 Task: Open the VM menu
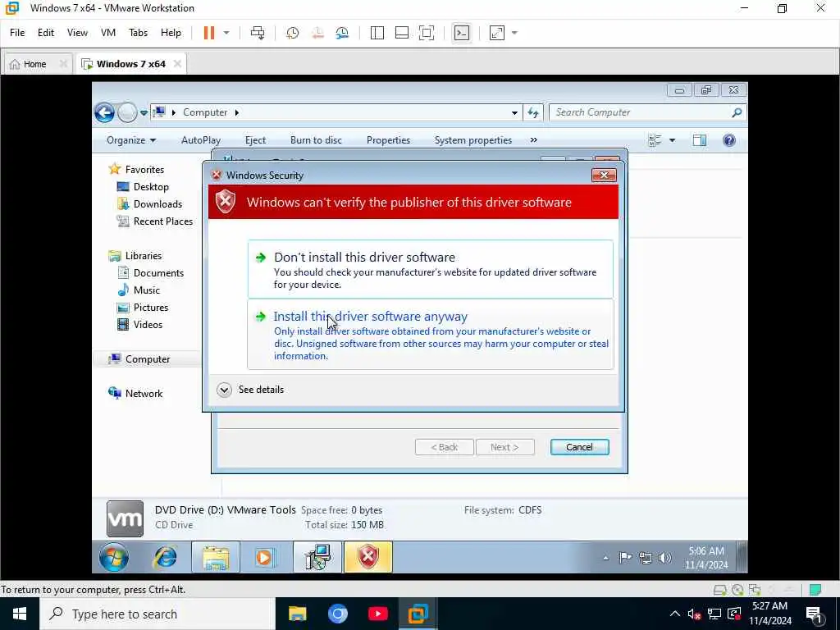pos(108,33)
